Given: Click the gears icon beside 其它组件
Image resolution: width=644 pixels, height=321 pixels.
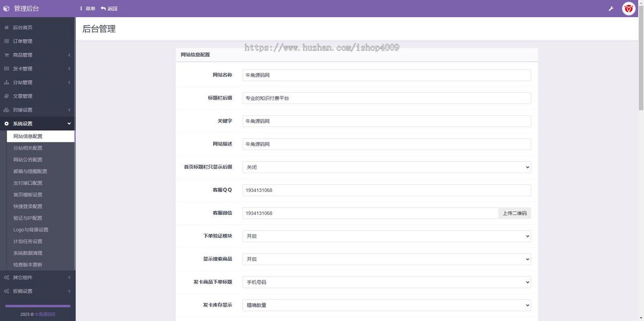Looking at the screenshot, I should click(x=6, y=278).
